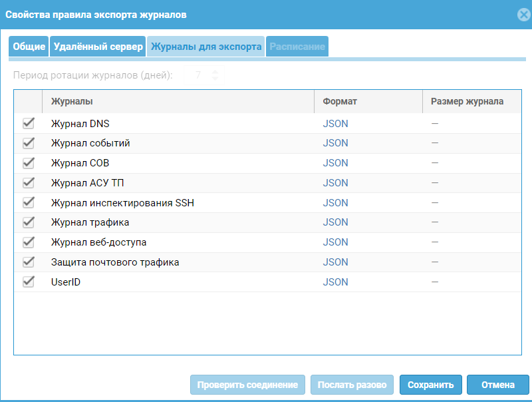Screen dimensions: 532x402
Task: Cancel the dialog with Отмена
Action: click(497, 385)
